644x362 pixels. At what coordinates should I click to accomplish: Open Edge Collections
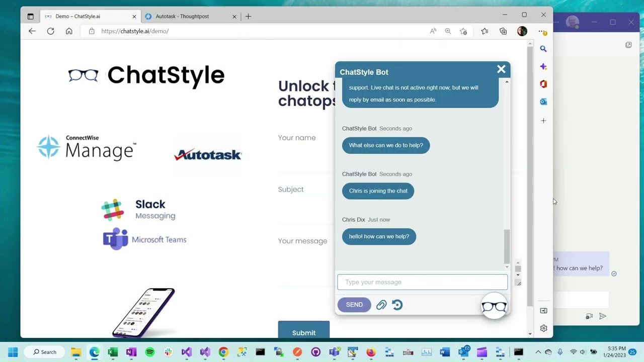click(503, 31)
